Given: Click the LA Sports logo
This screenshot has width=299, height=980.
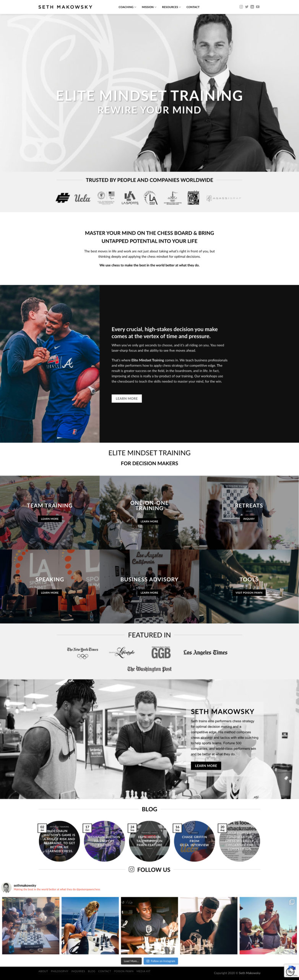Looking at the screenshot, I should (130, 198).
